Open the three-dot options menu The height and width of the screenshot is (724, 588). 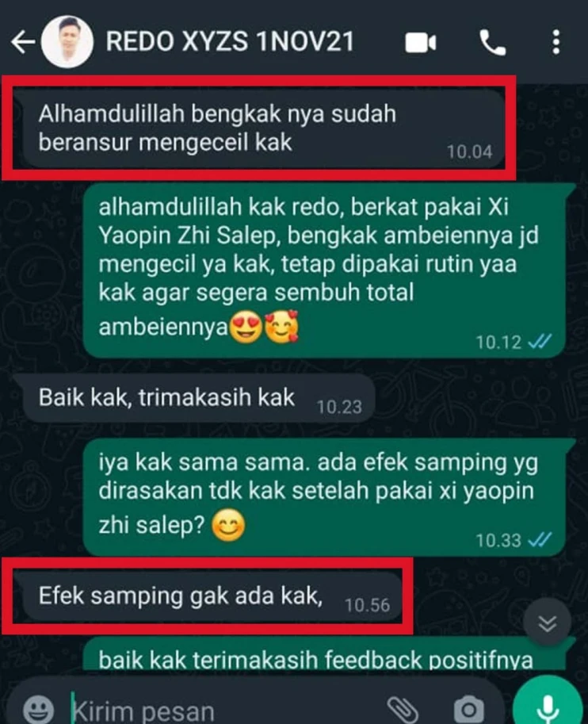556,43
